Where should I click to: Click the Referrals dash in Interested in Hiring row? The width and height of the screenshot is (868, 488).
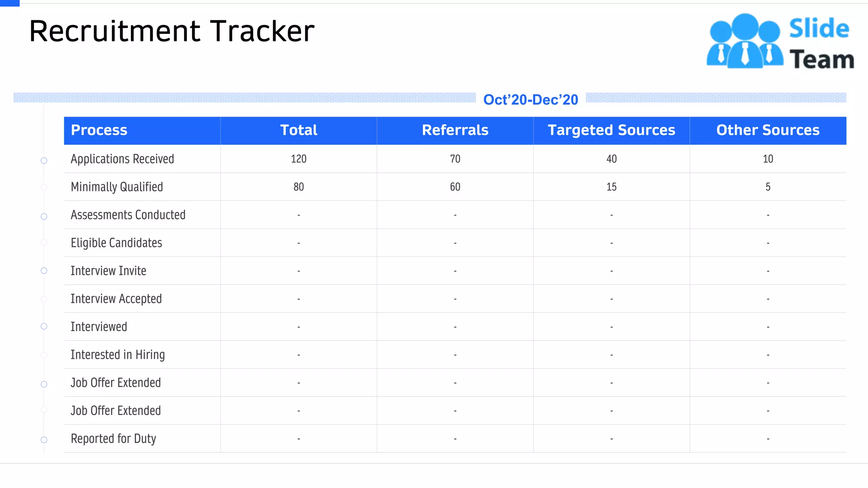455,355
